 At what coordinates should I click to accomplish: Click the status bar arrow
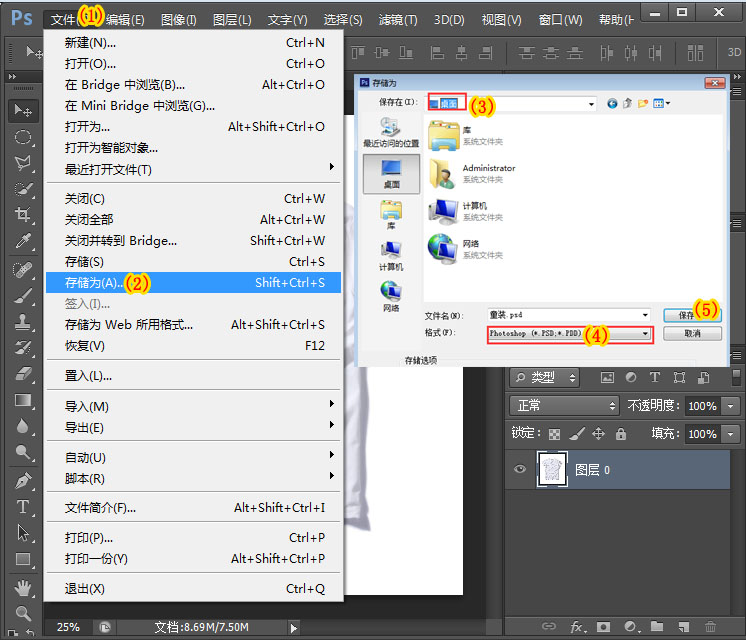click(294, 628)
